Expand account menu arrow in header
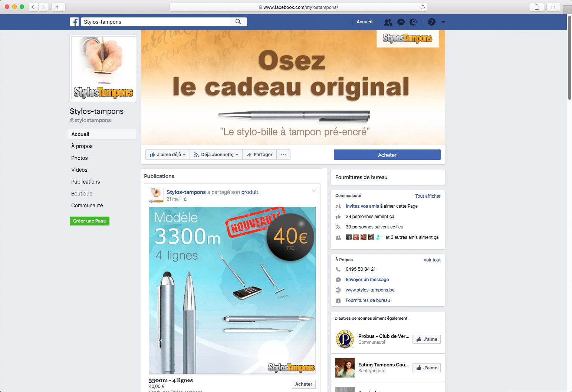 click(x=443, y=22)
